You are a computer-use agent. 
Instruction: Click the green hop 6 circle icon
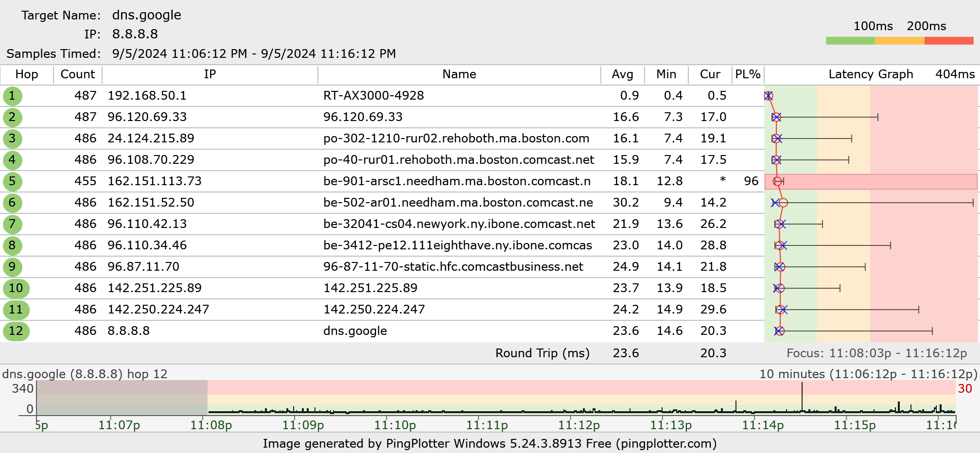[x=12, y=203]
